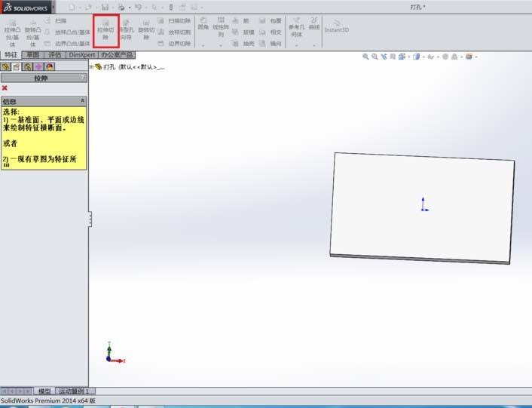Show the DisplayManager panel icon
The image size is (532, 408).
(x=50, y=66)
